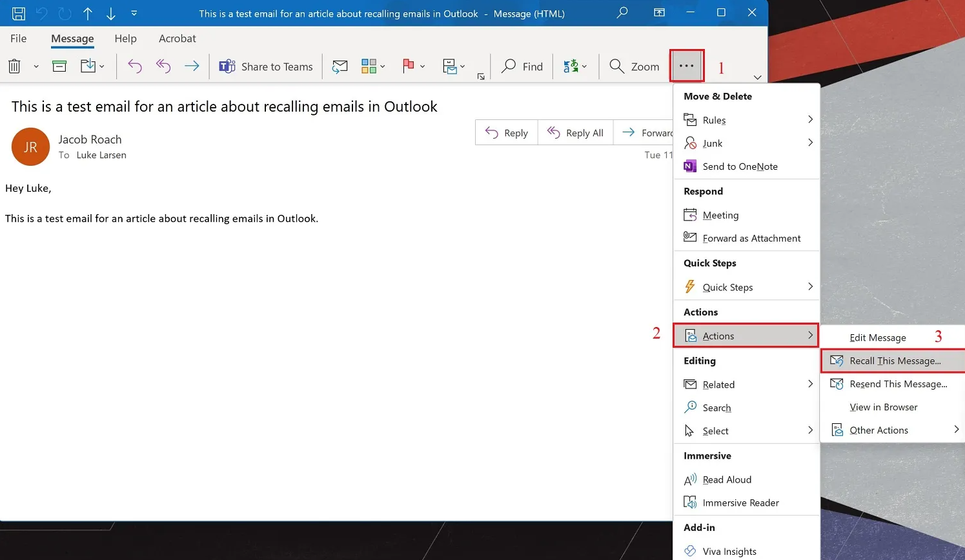This screenshot has width=965, height=560.
Task: Go to the previous item with the up arrow
Action: [88, 13]
